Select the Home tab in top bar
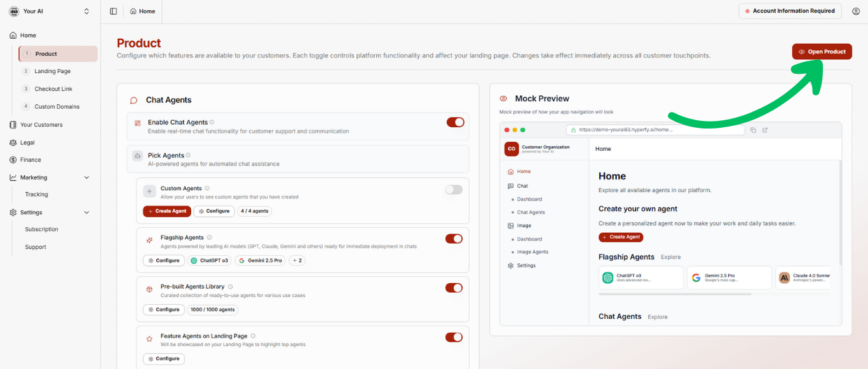 [142, 11]
